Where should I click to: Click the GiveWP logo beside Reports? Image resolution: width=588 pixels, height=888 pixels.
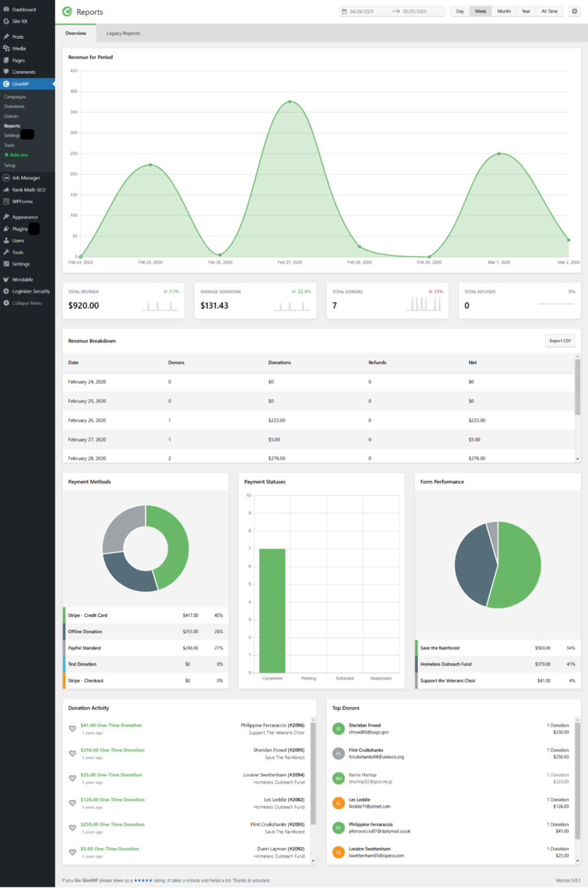pyautogui.click(x=67, y=12)
